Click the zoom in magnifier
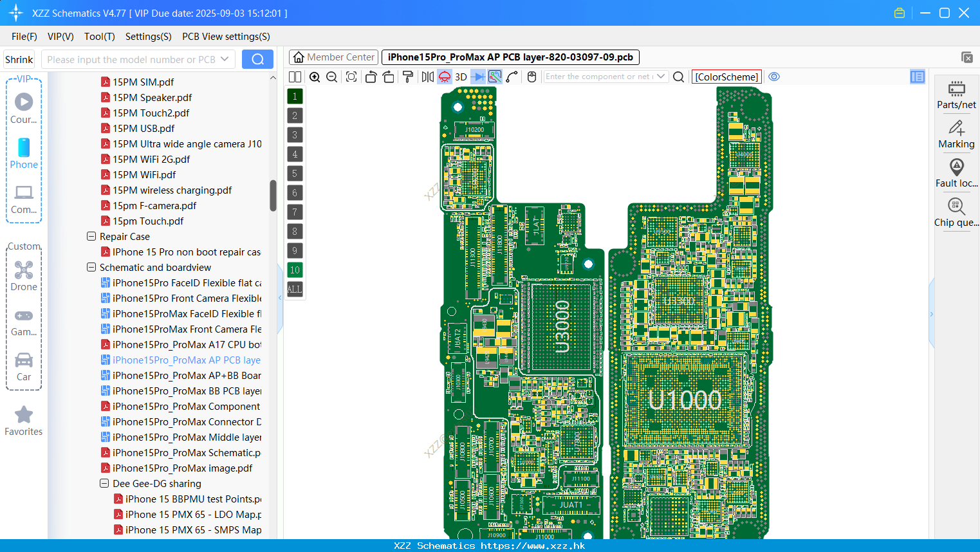 pos(315,77)
